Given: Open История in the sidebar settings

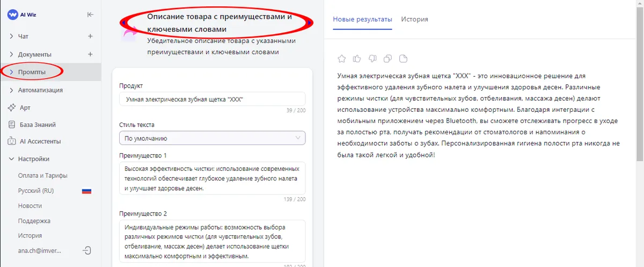Looking at the screenshot, I should pos(30,235).
